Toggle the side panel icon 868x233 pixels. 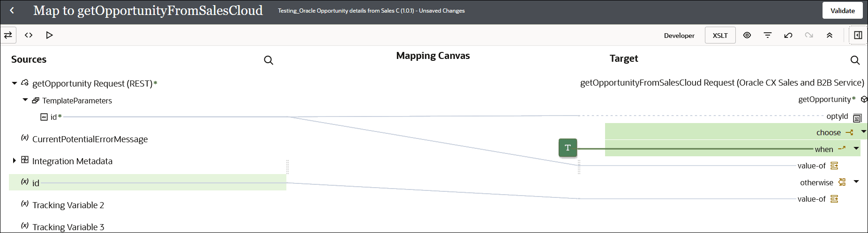(858, 35)
